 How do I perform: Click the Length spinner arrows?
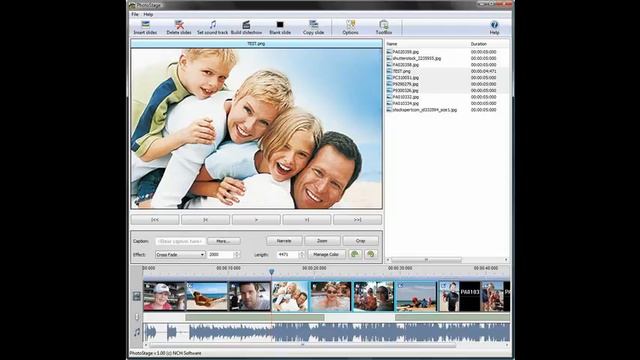[302, 254]
